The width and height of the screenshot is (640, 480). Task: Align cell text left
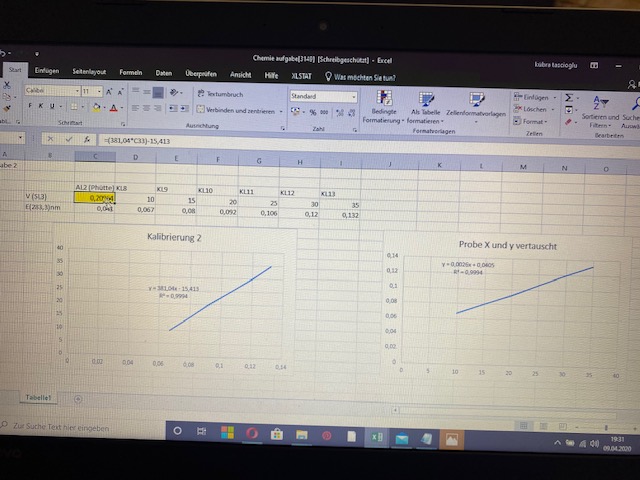click(136, 108)
